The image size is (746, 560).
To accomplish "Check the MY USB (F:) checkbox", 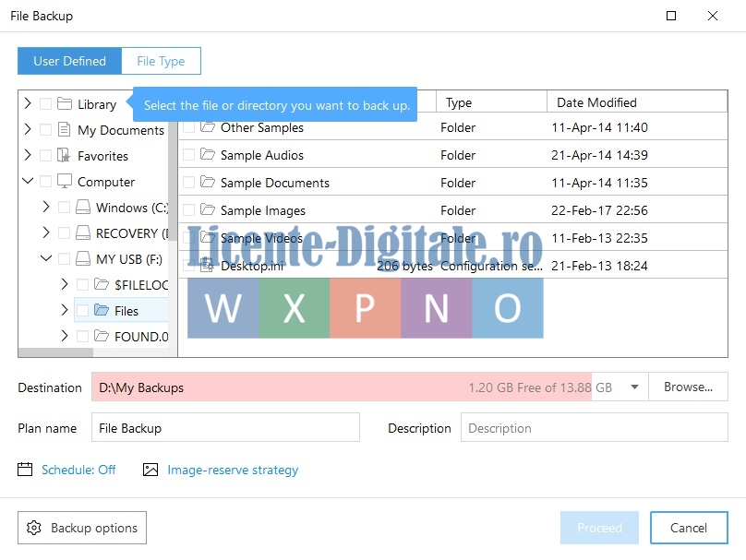I will pyautogui.click(x=64, y=258).
